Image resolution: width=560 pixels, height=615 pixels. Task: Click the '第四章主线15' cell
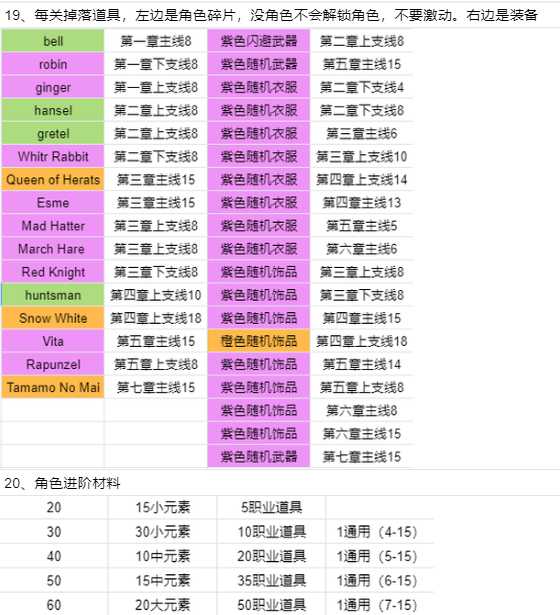(x=362, y=318)
